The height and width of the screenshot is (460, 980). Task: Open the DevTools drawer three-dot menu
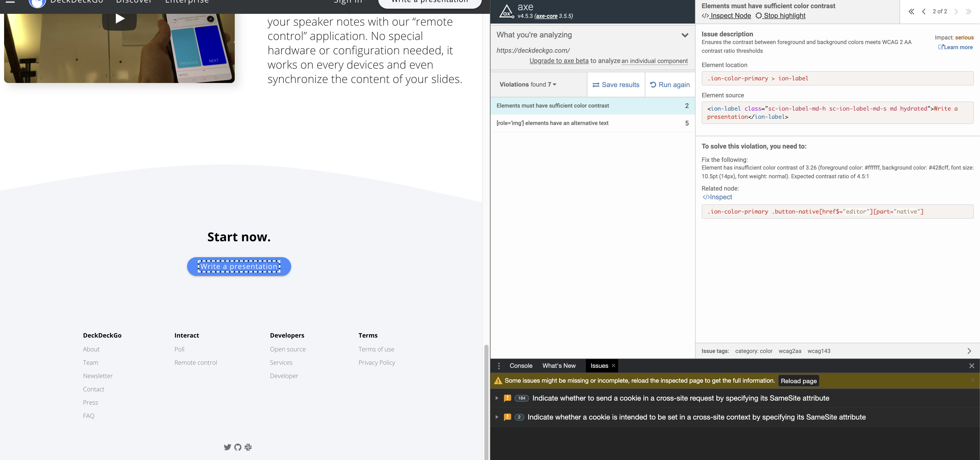point(499,366)
